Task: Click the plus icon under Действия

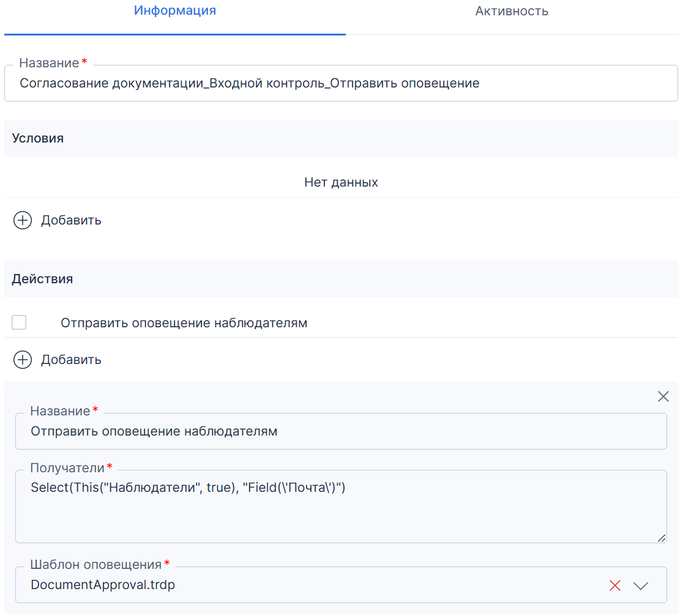Action: pos(23,360)
